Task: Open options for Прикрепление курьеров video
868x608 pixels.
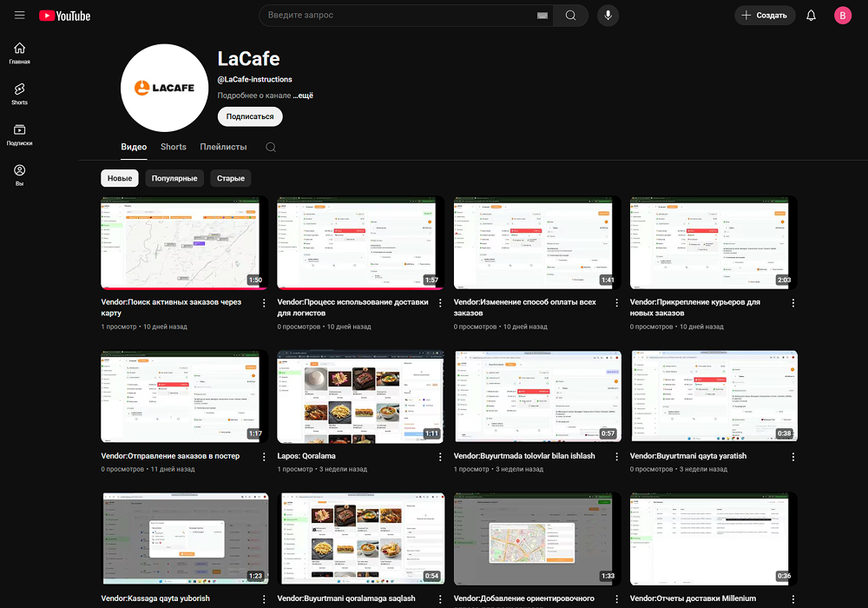Action: tap(793, 303)
